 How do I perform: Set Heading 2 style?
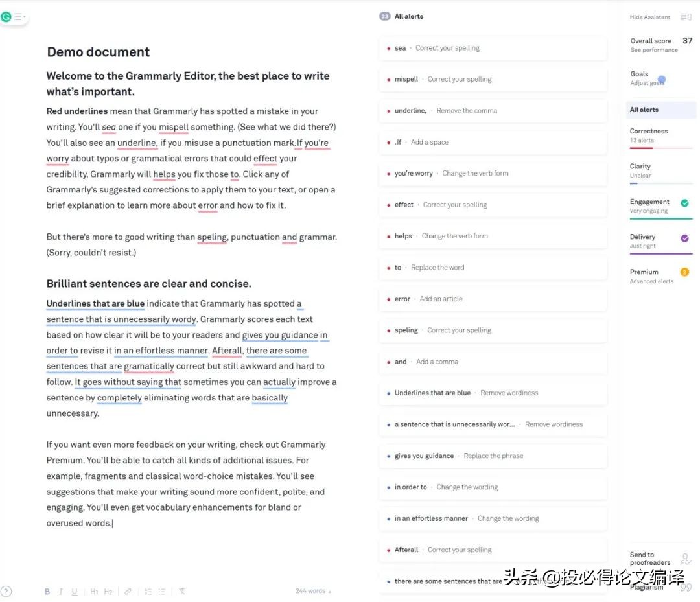click(x=108, y=591)
